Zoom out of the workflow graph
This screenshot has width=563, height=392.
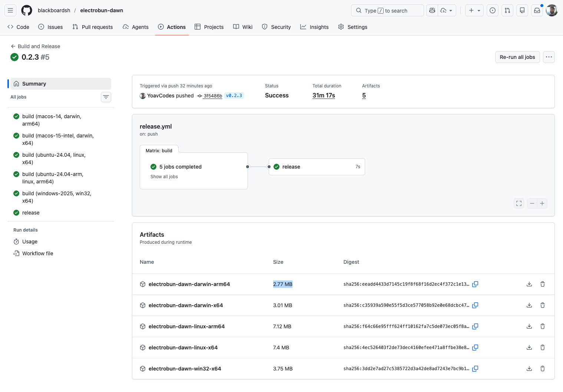[532, 203]
